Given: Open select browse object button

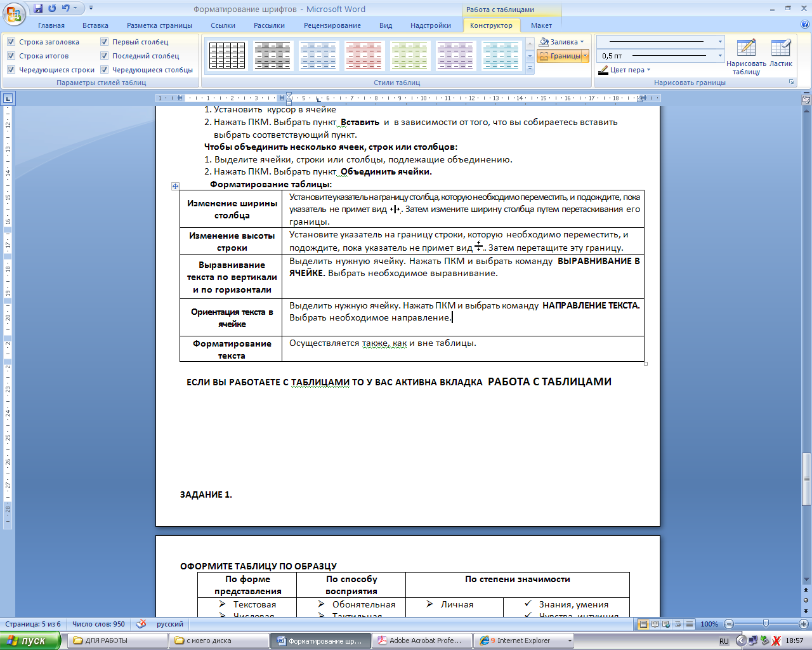Looking at the screenshot, I should 806,600.
